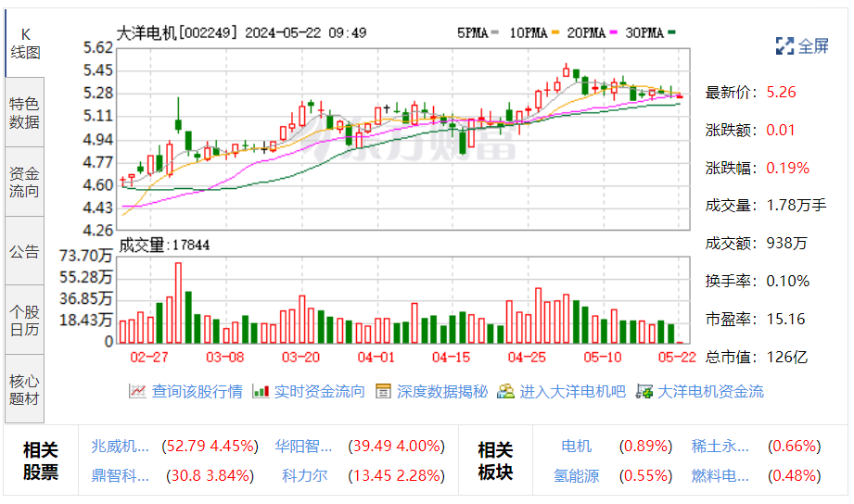The height and width of the screenshot is (504, 854).
Task: Click the 30PMA green legend swatch
Action: 671,32
